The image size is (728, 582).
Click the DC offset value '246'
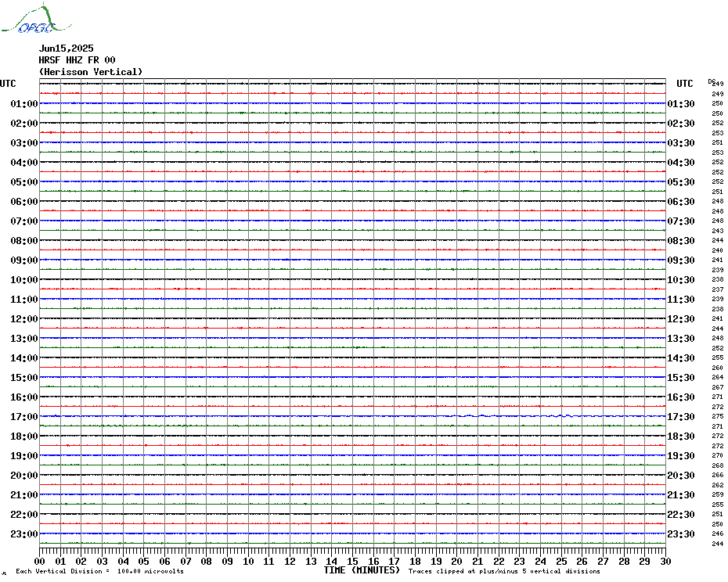point(717,533)
